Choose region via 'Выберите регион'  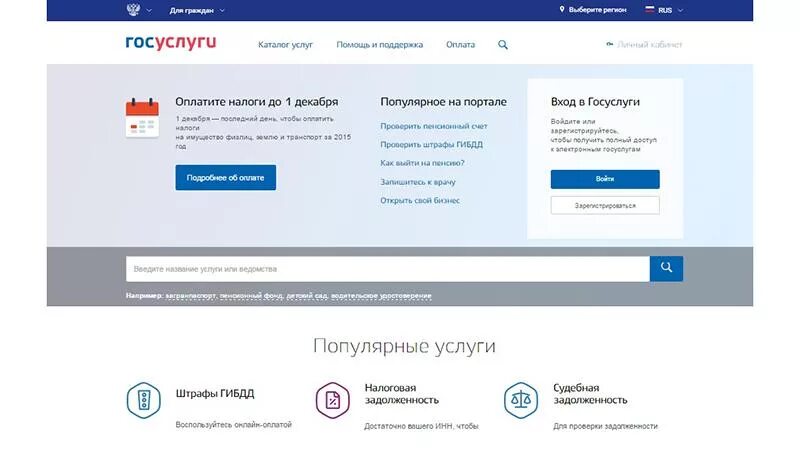[597, 10]
